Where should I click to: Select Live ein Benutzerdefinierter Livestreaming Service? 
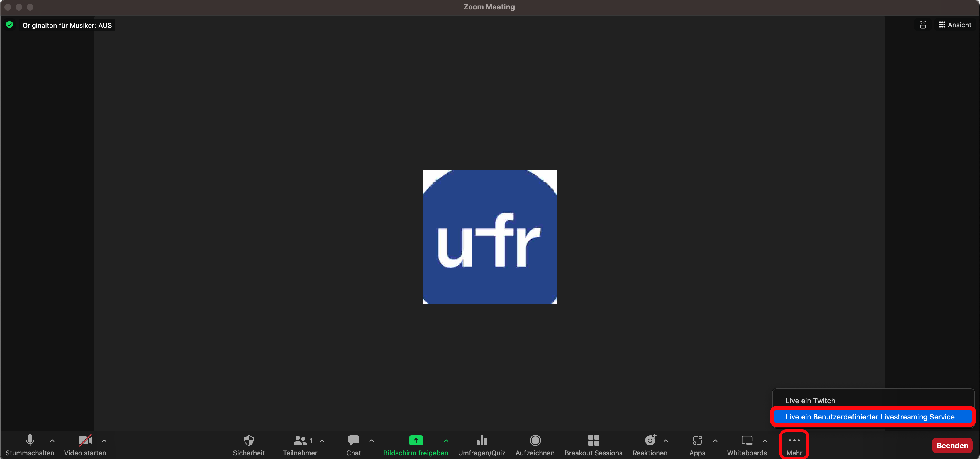click(874, 417)
